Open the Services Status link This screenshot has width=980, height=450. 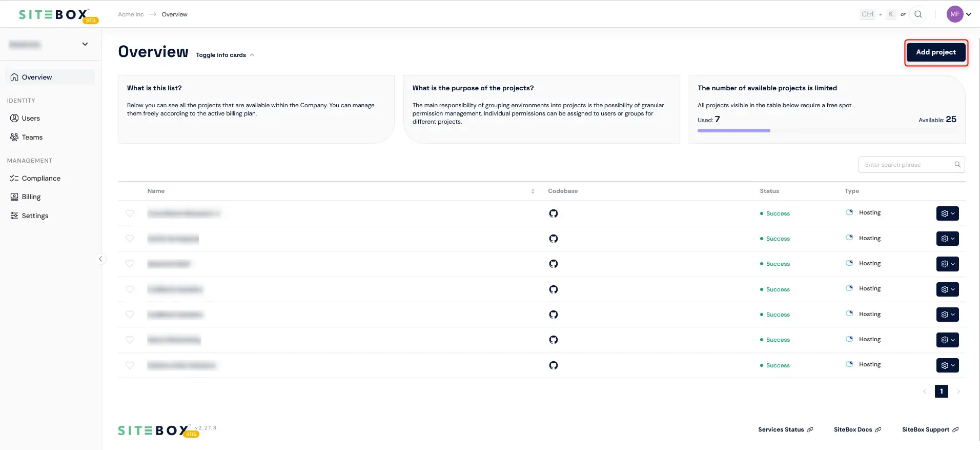[785, 429]
